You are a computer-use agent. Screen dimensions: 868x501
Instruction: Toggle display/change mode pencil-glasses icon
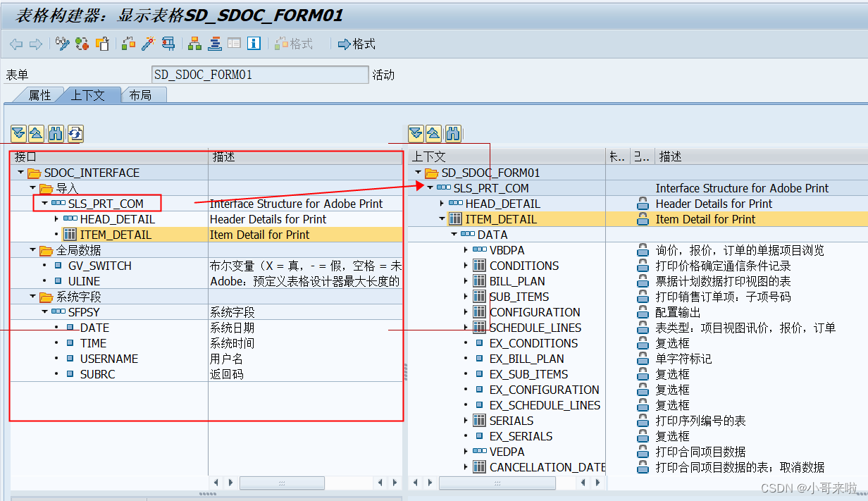63,44
